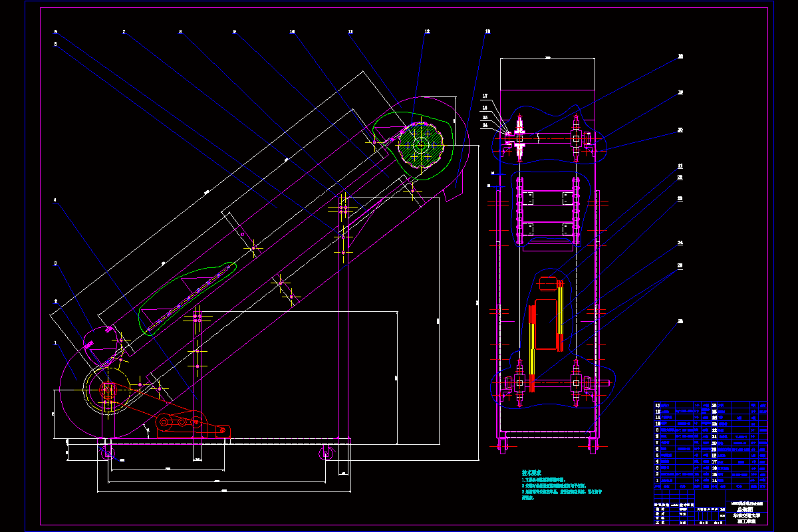The image size is (798, 532).
Task: Select the green hatched upper sprocket
Action: pos(420,146)
